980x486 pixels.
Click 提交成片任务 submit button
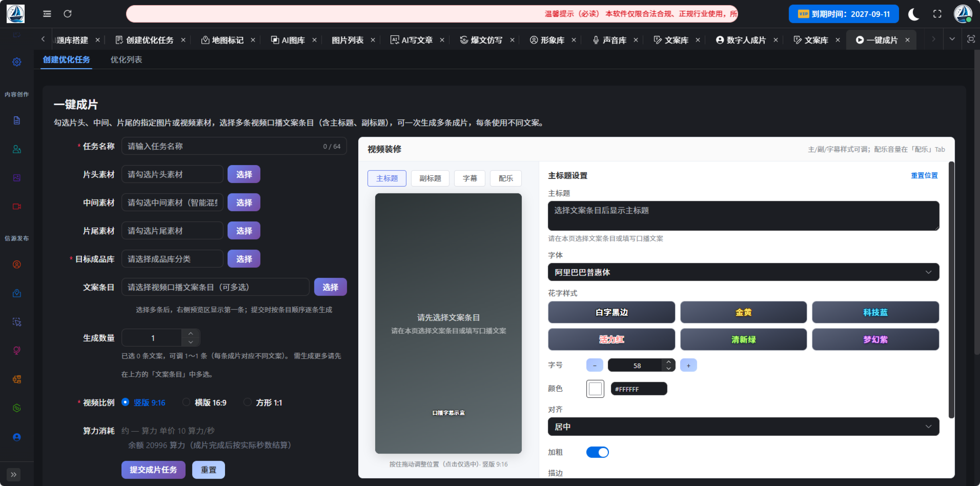point(153,470)
